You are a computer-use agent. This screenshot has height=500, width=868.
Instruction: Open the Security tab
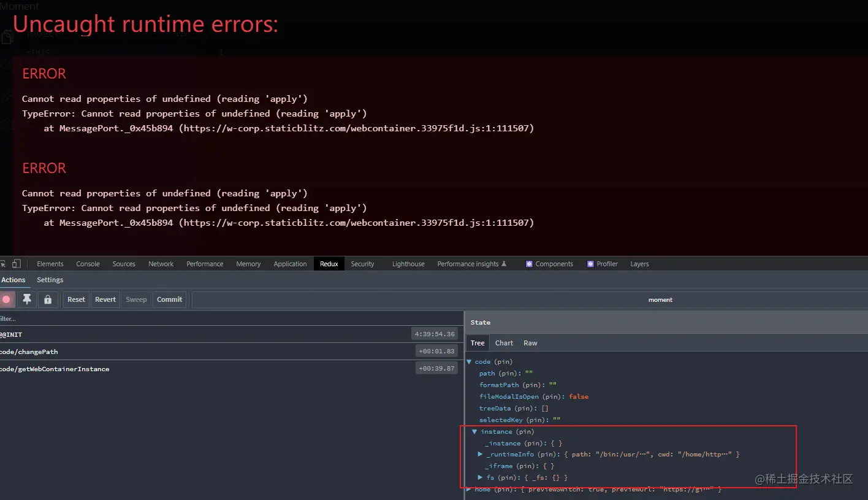[362, 264]
